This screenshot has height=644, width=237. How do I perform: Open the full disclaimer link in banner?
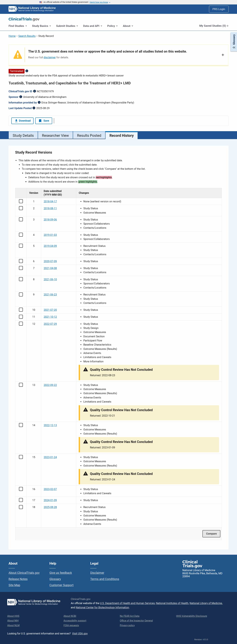point(50,58)
